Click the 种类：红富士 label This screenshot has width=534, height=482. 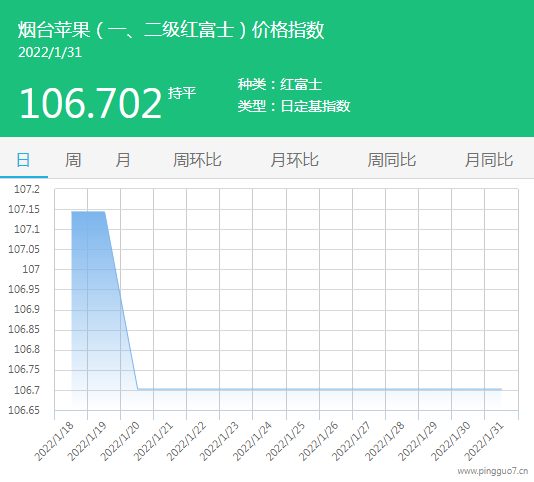(x=280, y=84)
